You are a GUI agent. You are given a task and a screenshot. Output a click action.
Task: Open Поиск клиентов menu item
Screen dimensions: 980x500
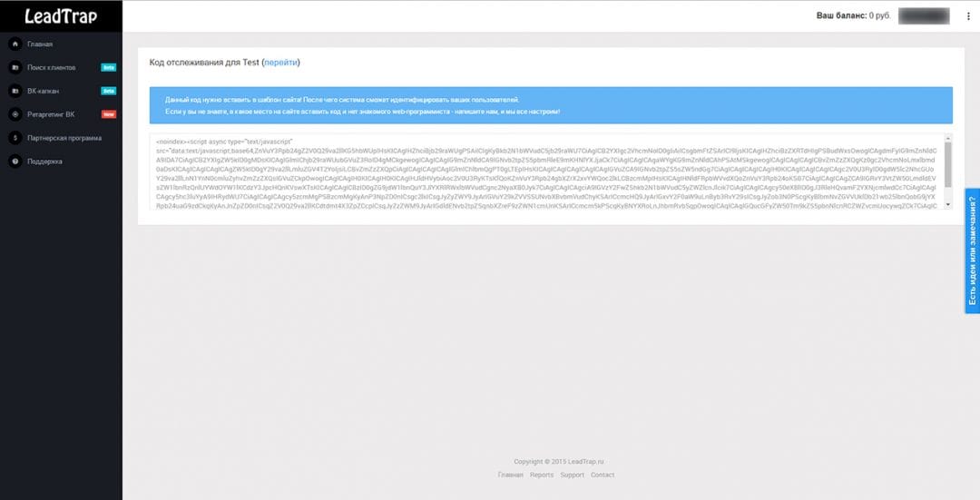(x=51, y=67)
